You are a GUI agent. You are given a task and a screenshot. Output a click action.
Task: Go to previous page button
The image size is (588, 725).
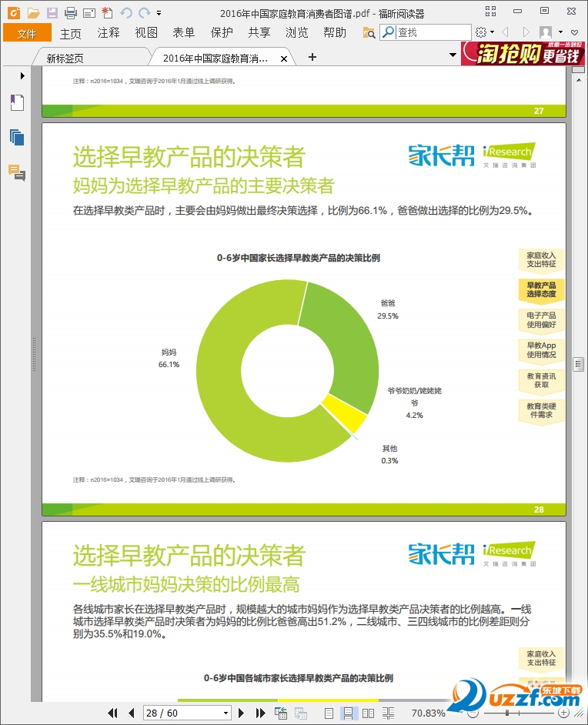pos(132,713)
